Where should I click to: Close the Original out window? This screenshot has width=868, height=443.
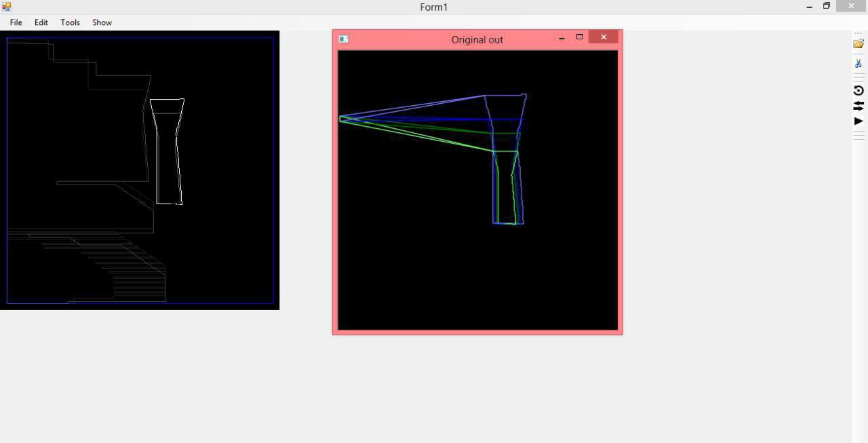pyautogui.click(x=604, y=37)
